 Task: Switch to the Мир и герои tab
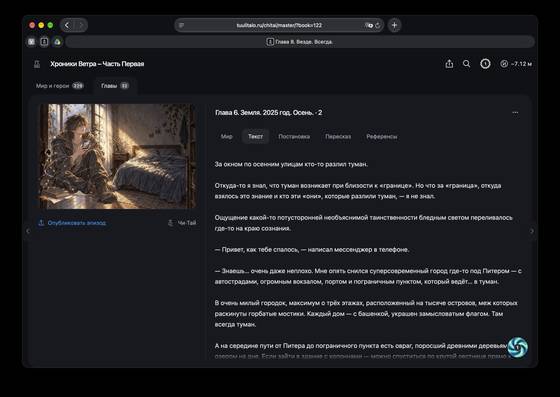pos(59,86)
